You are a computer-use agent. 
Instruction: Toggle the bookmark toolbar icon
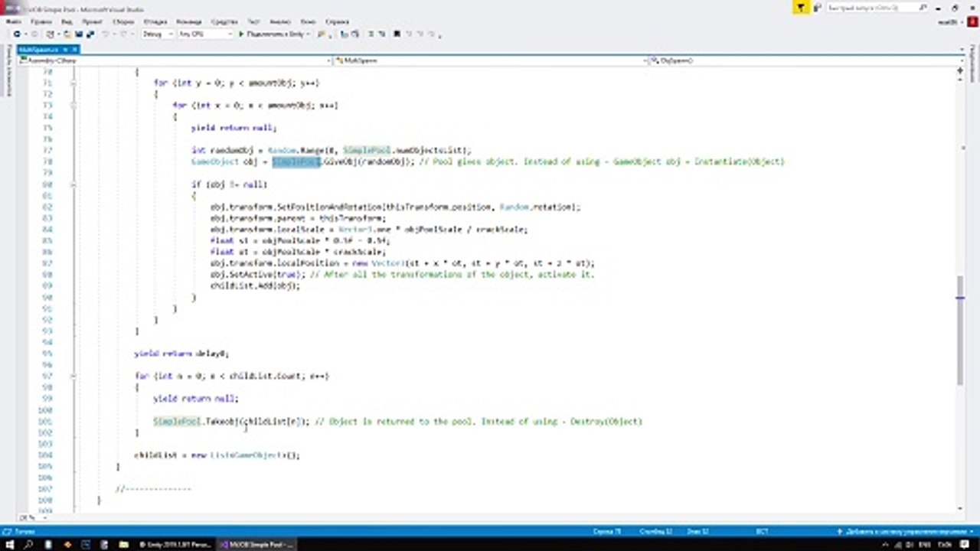(x=397, y=34)
